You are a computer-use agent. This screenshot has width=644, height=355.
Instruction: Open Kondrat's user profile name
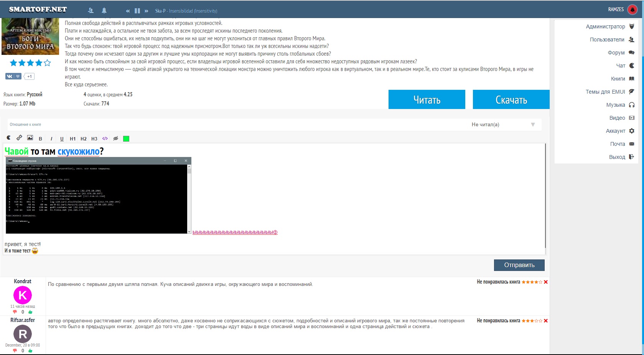pos(23,281)
